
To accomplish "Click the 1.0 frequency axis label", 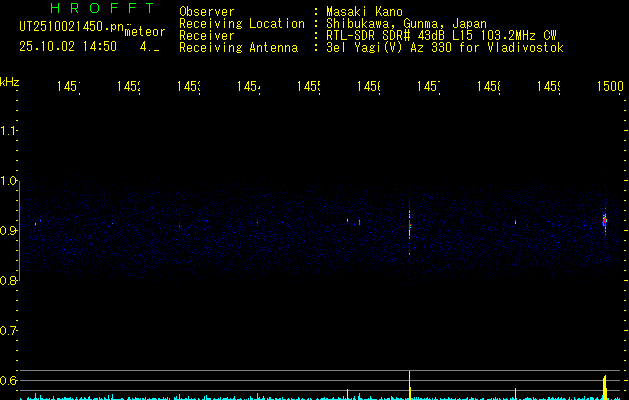I will (x=8, y=181).
